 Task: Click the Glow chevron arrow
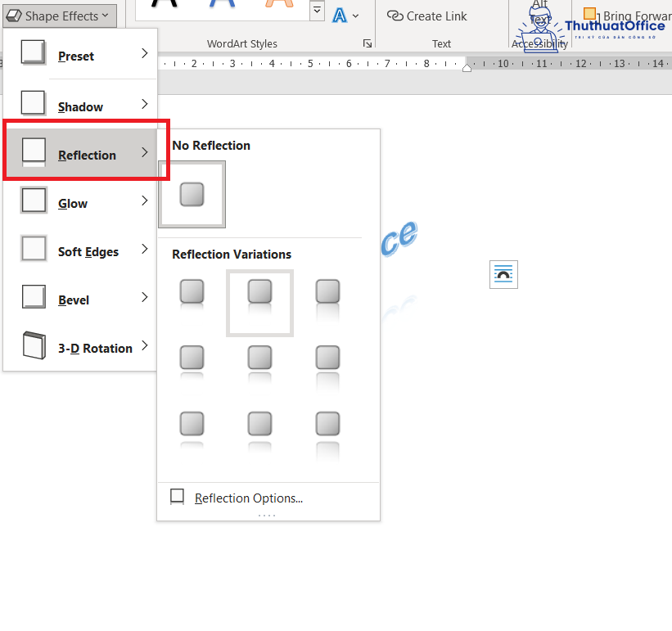(144, 201)
